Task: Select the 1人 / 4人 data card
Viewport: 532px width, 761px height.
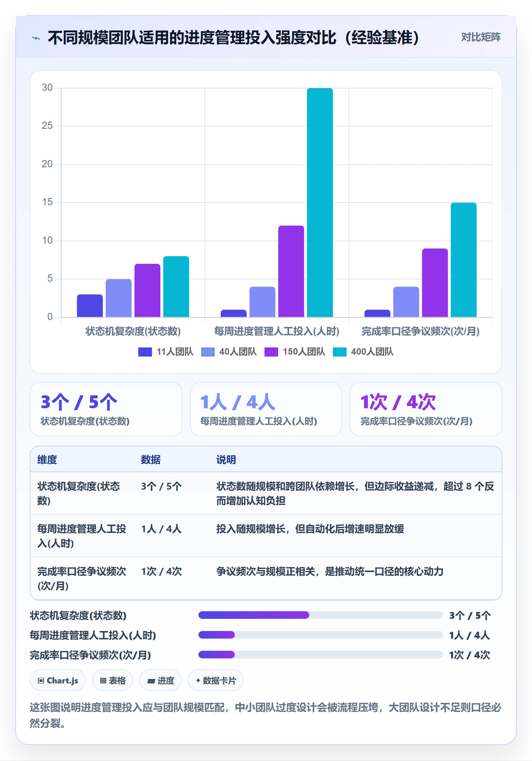Action: (266, 409)
